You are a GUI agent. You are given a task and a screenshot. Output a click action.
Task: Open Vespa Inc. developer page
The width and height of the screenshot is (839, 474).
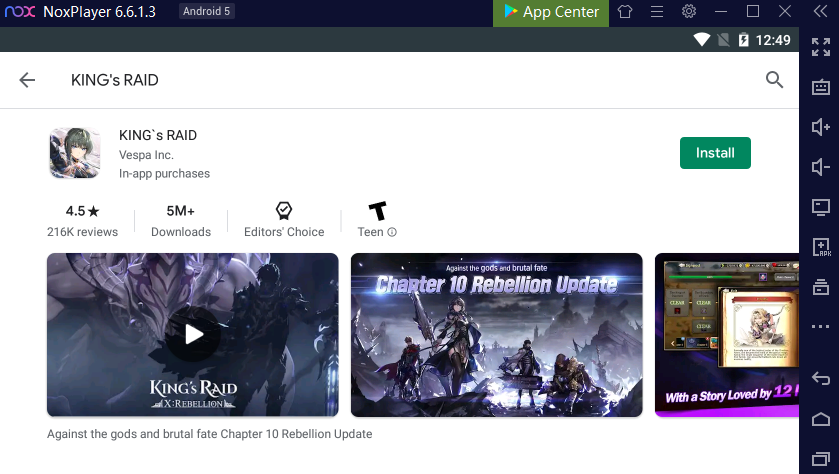coord(146,155)
